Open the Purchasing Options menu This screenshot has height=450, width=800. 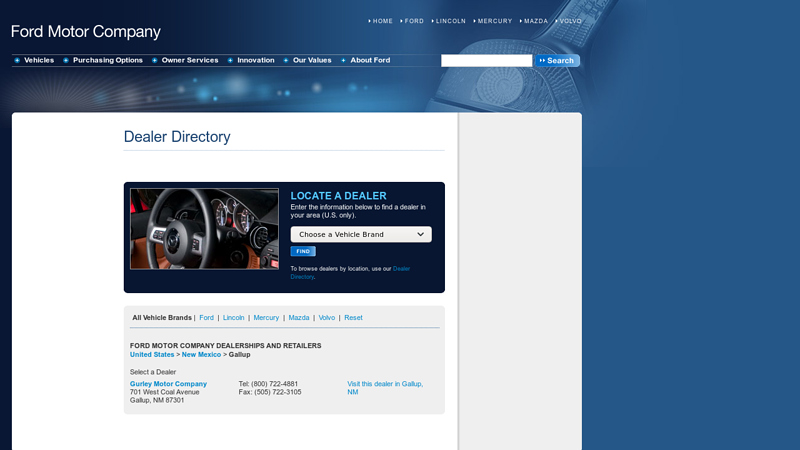click(x=107, y=60)
